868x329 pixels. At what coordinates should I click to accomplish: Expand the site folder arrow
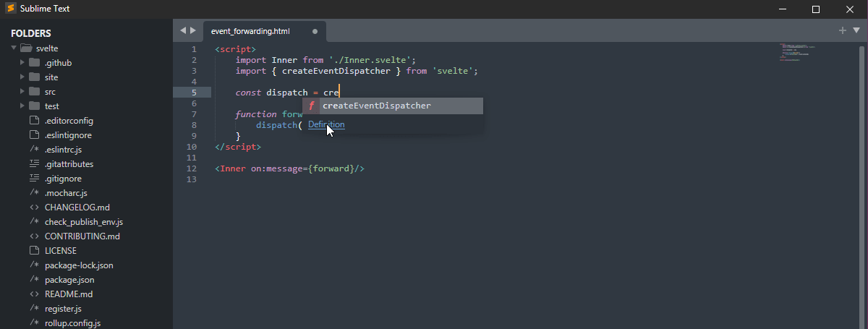[x=23, y=77]
